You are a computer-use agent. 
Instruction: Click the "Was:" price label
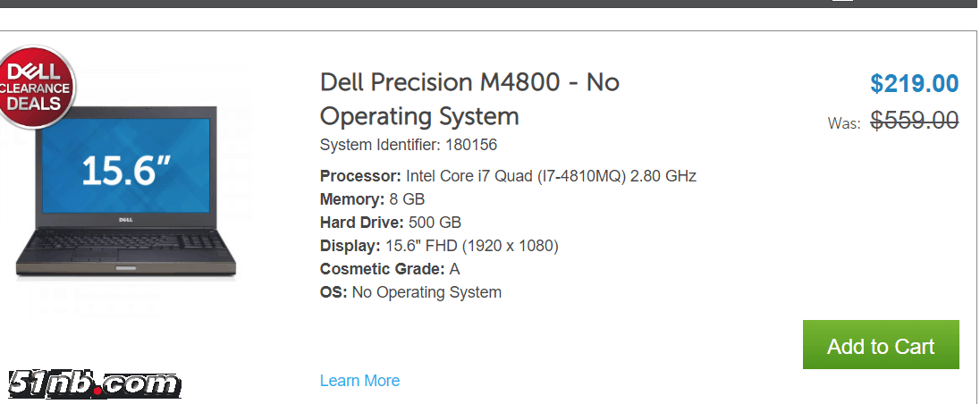843,124
